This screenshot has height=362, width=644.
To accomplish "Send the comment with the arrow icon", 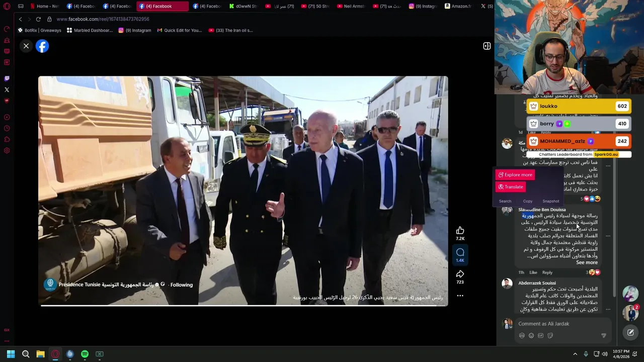I will (x=603, y=335).
